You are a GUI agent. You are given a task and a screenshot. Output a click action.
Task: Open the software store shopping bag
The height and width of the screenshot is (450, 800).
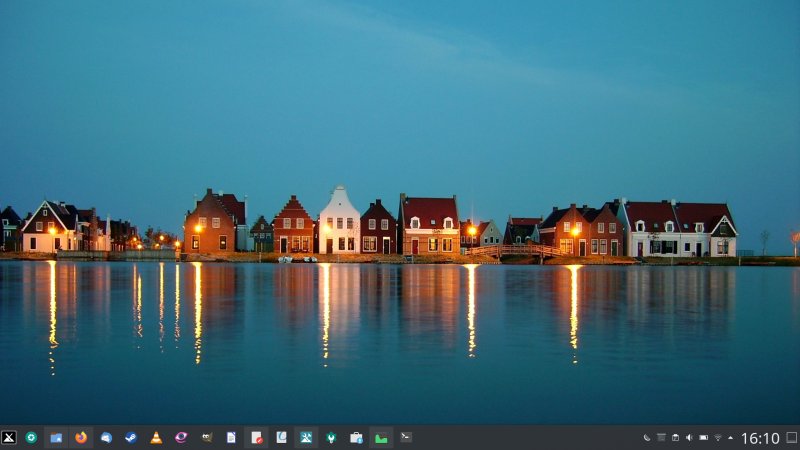point(356,437)
